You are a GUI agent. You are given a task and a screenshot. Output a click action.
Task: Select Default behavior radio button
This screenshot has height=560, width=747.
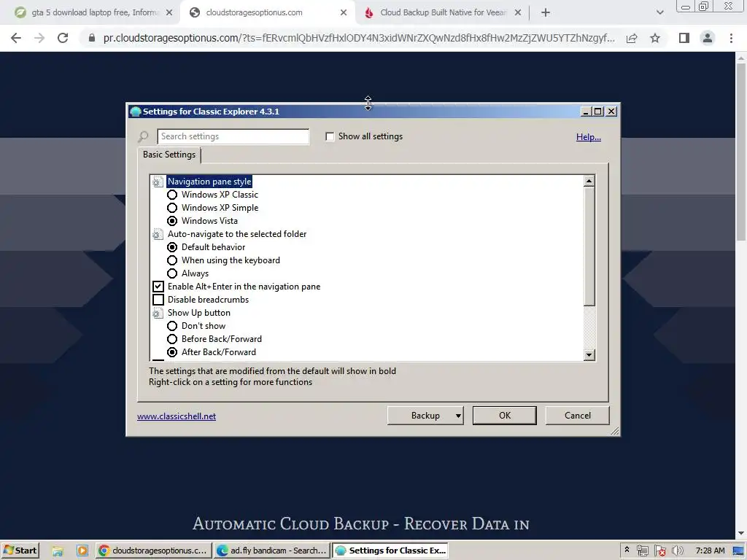[172, 247]
